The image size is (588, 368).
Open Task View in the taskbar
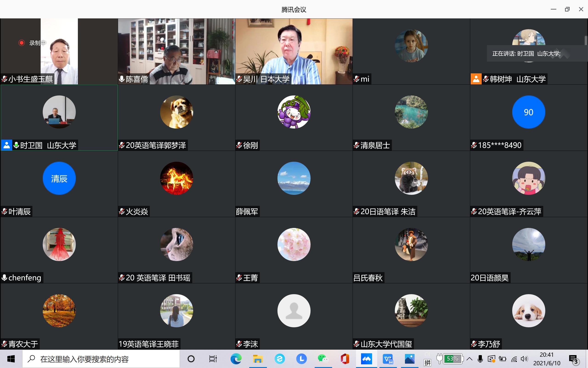pyautogui.click(x=213, y=359)
